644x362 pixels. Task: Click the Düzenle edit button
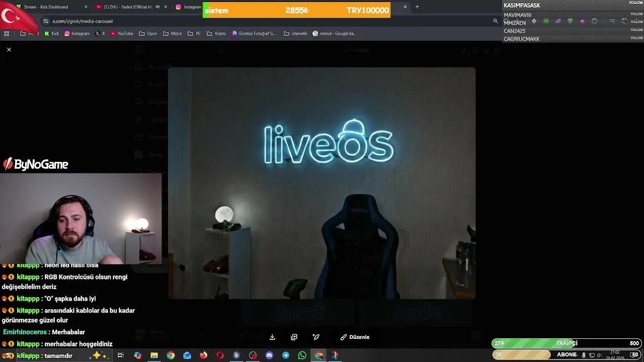coord(355,337)
